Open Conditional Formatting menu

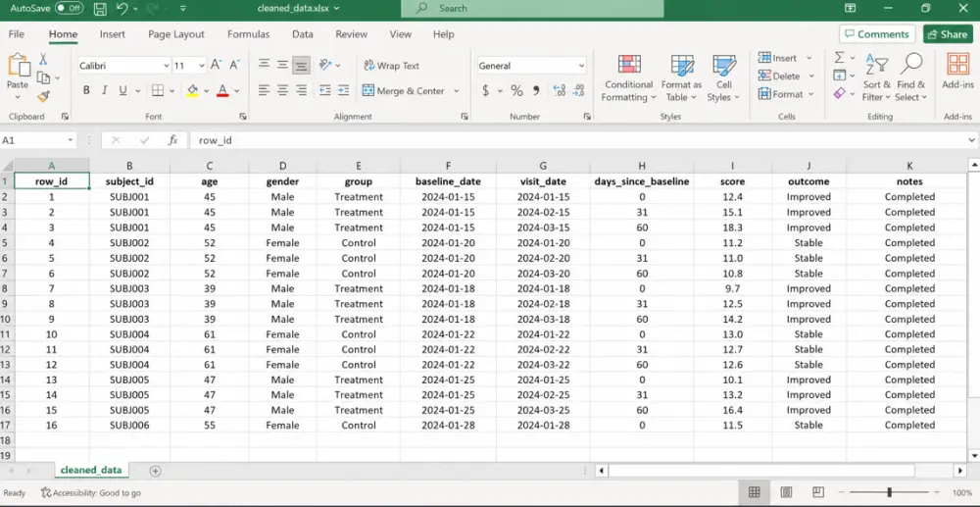(629, 78)
